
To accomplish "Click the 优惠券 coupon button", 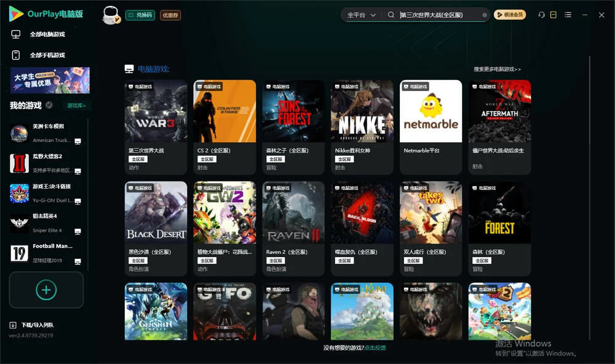I will coord(170,15).
